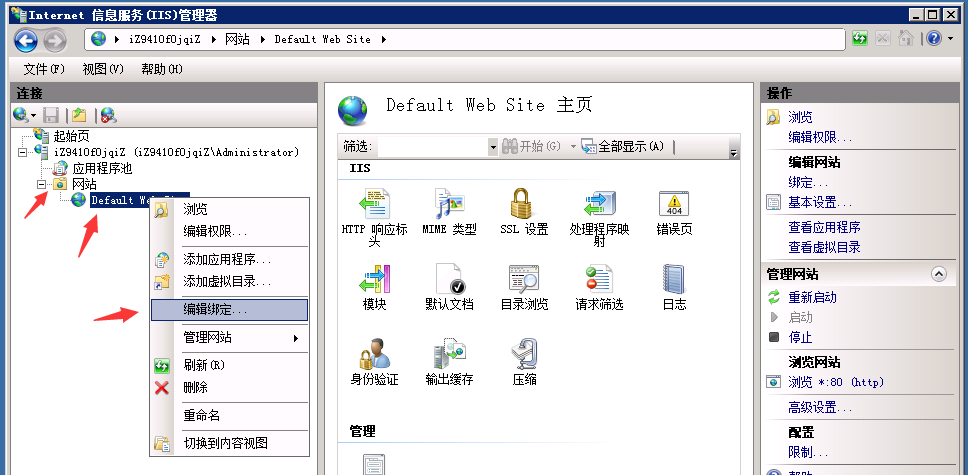Click the 重新启动 action link
This screenshot has width=968, height=475.
click(x=812, y=297)
